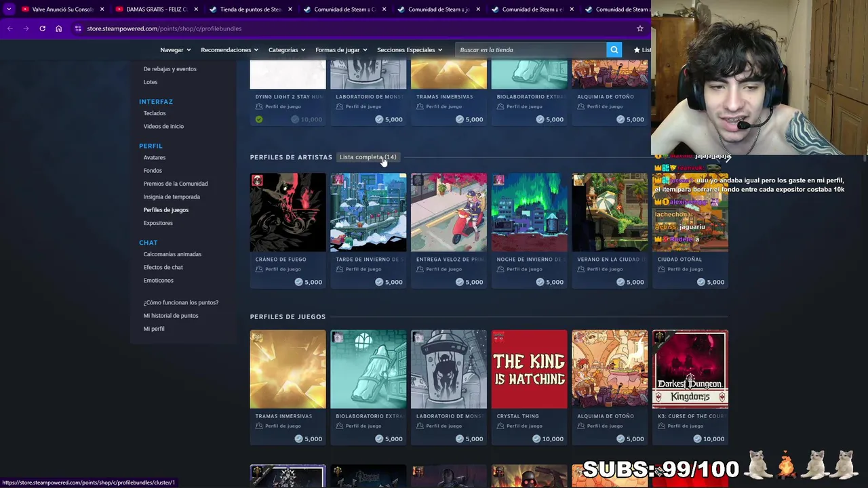Reload the Steam points shop page
868x488 pixels.
click(x=42, y=28)
